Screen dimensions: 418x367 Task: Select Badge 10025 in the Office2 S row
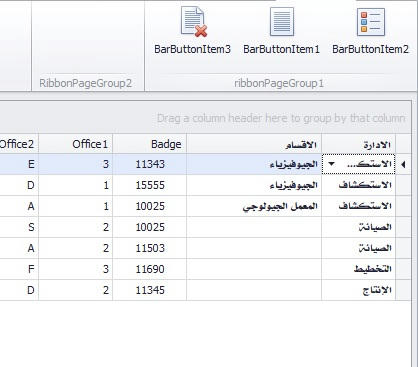coord(150,227)
